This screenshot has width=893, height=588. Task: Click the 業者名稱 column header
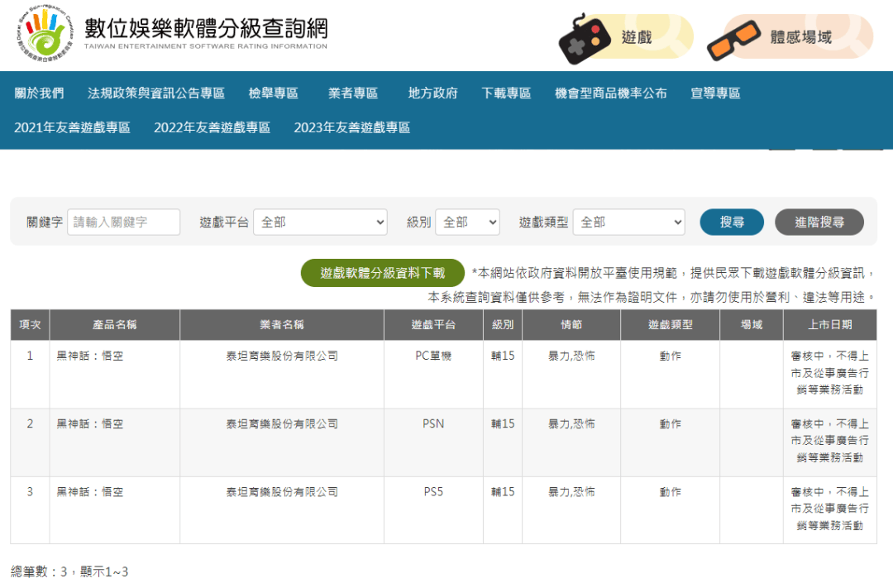[x=282, y=325]
